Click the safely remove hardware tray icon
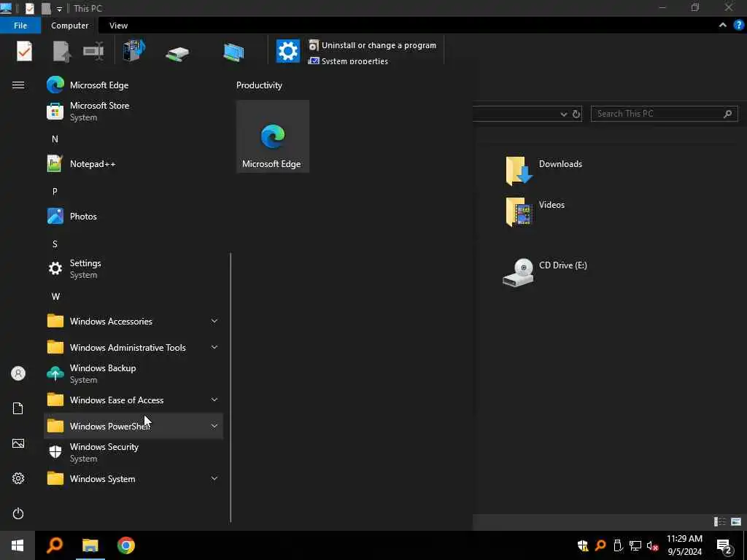 pyautogui.click(x=618, y=545)
